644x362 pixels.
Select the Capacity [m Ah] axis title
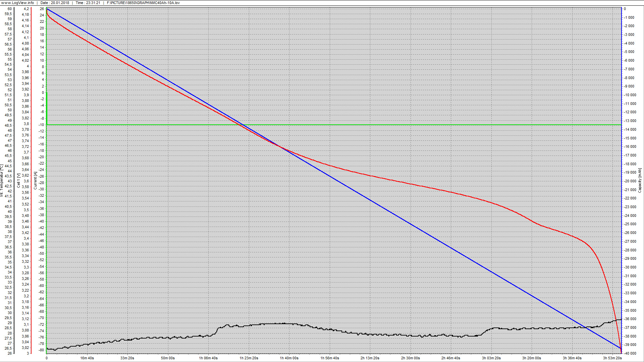[x=640, y=180]
